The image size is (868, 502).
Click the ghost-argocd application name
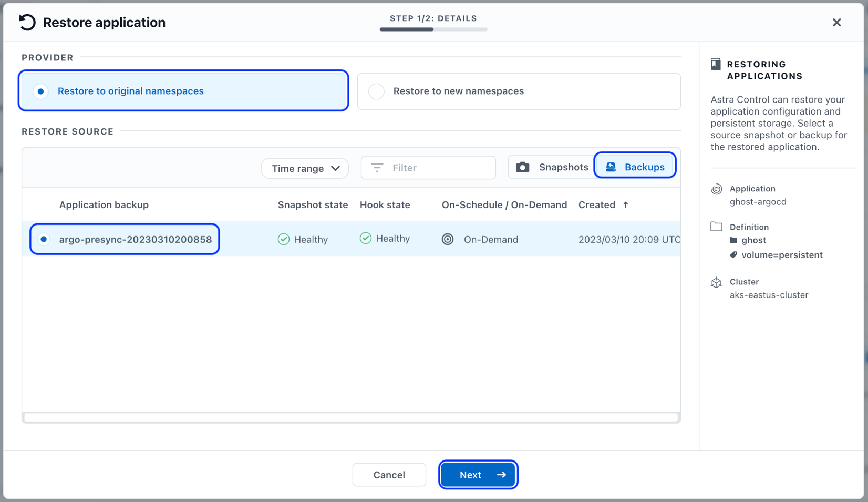[x=758, y=202]
